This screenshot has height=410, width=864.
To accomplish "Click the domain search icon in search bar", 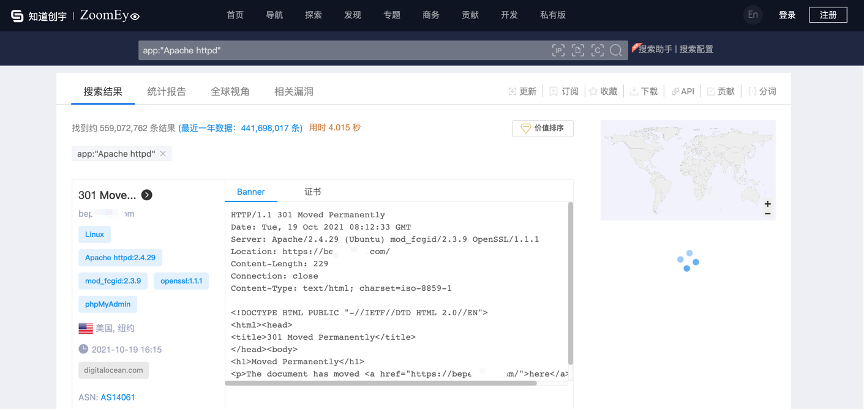I will point(578,50).
